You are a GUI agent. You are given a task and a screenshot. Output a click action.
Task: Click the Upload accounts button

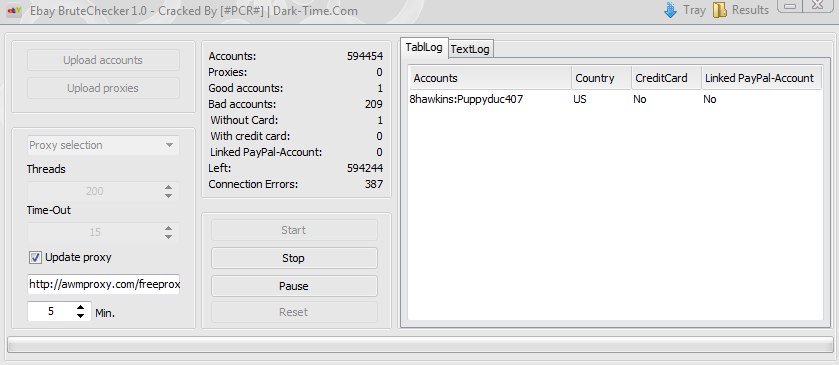click(x=103, y=60)
